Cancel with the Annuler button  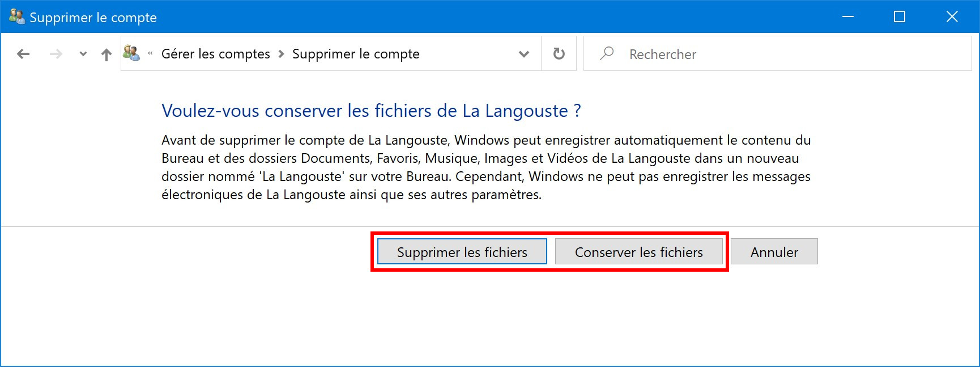coord(774,251)
